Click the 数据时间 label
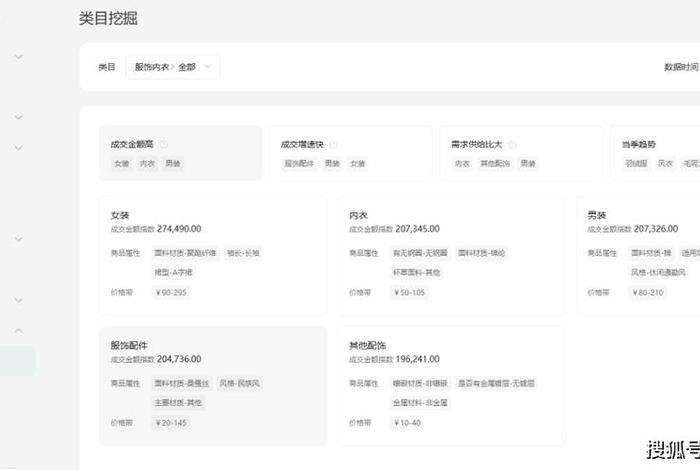Viewport: 700px width, 470px height. tap(681, 67)
